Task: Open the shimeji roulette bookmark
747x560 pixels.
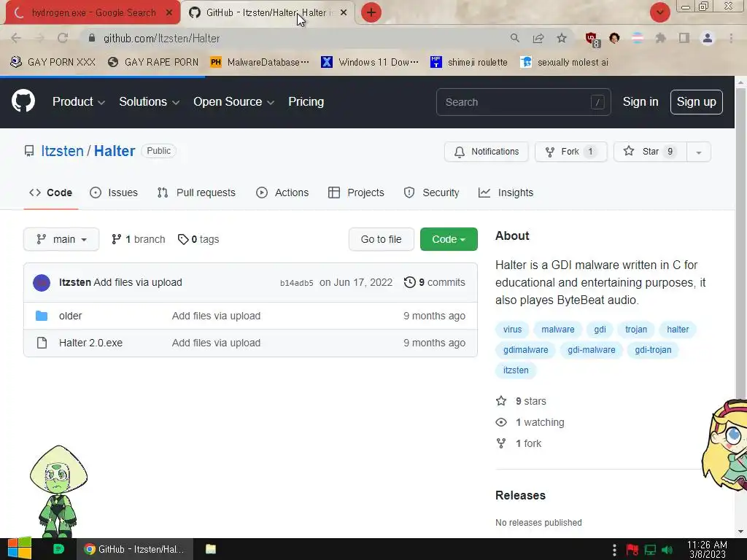Action: [x=469, y=62]
